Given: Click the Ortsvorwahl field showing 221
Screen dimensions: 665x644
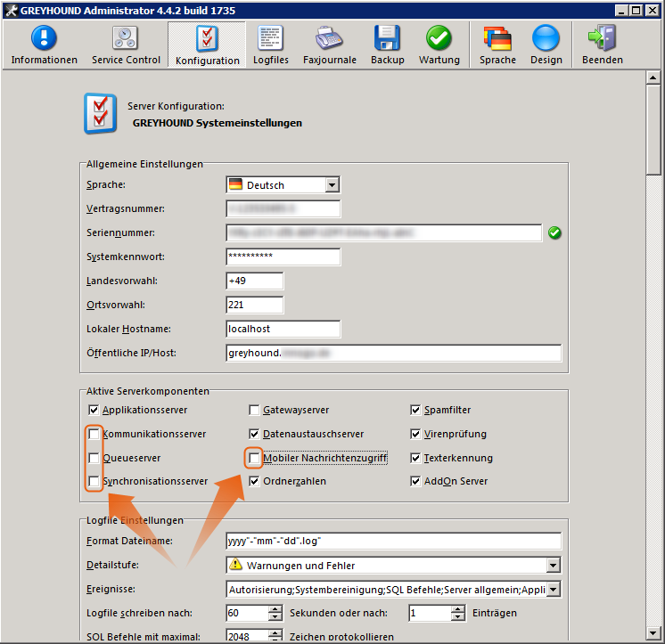Looking at the screenshot, I should click(254, 305).
